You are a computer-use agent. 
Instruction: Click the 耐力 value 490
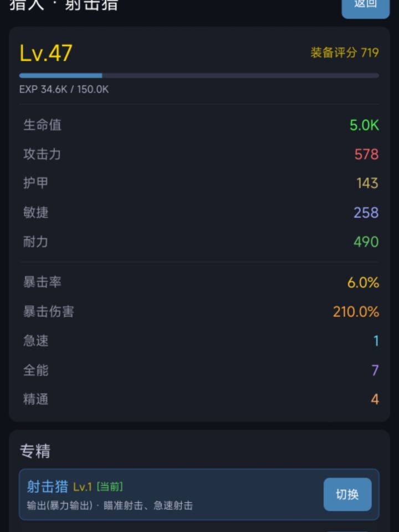pos(366,242)
